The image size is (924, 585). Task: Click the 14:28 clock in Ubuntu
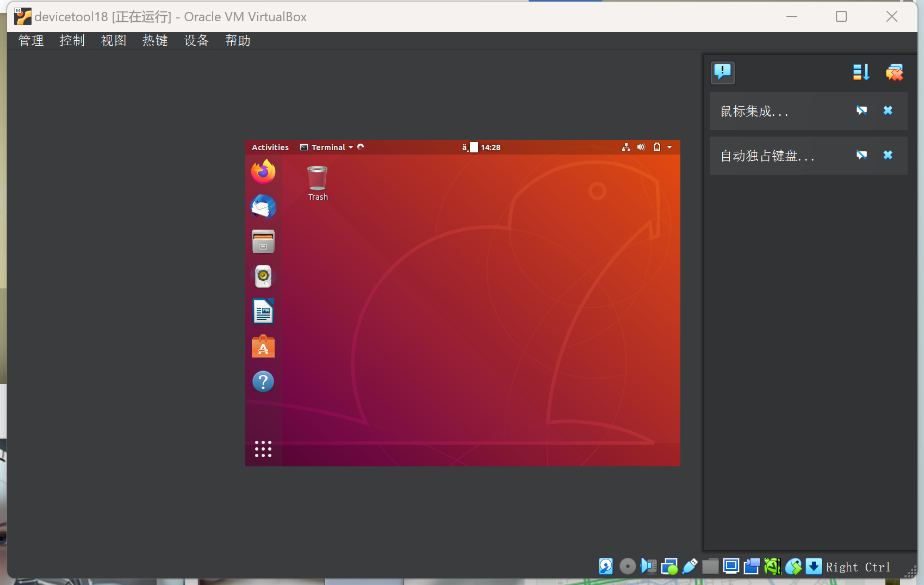[x=491, y=147]
